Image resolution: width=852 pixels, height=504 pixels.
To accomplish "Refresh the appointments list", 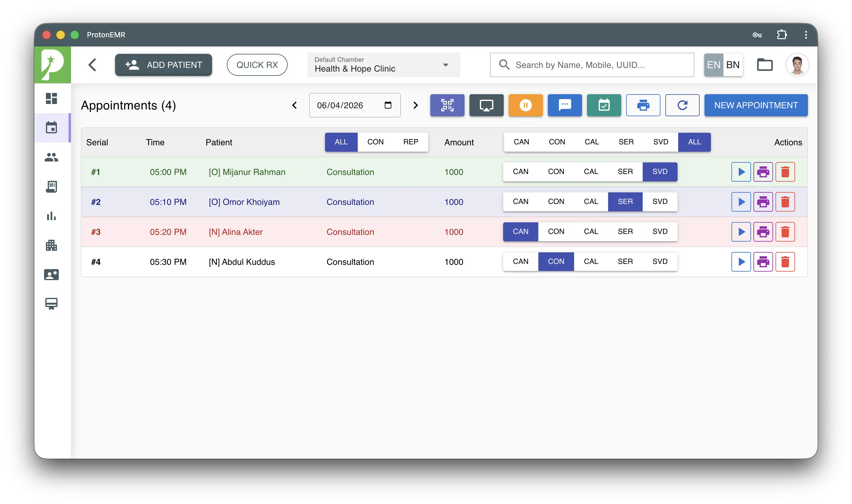I will [x=682, y=105].
